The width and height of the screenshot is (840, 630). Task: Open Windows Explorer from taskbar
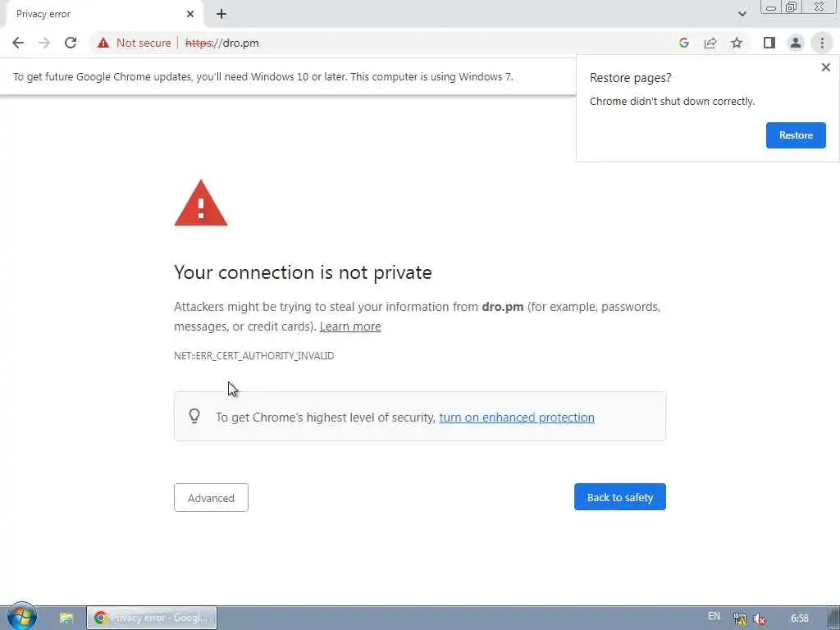[x=66, y=618]
